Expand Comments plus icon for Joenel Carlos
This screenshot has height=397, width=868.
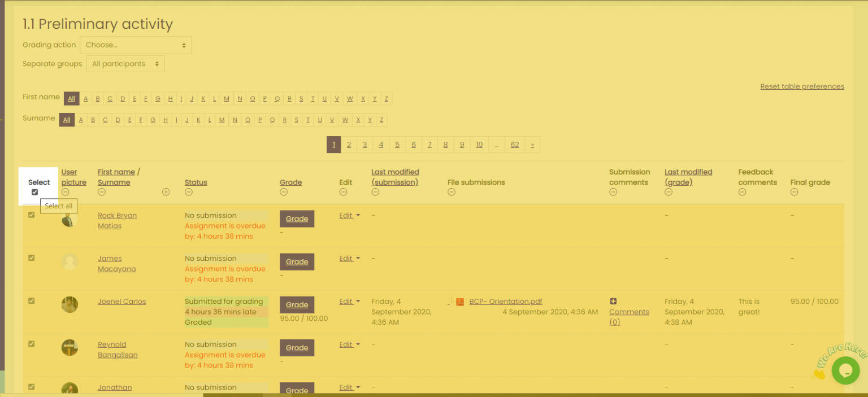pyautogui.click(x=613, y=302)
